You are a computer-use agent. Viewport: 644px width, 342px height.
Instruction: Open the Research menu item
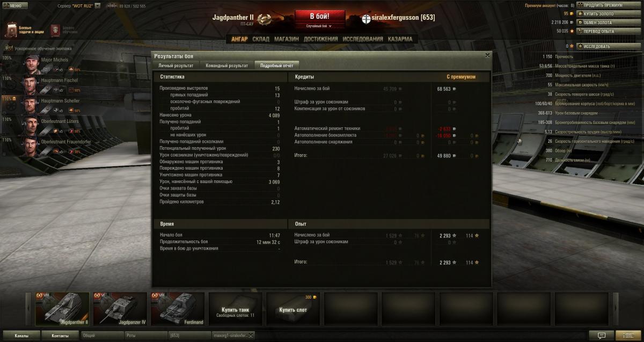pos(363,39)
